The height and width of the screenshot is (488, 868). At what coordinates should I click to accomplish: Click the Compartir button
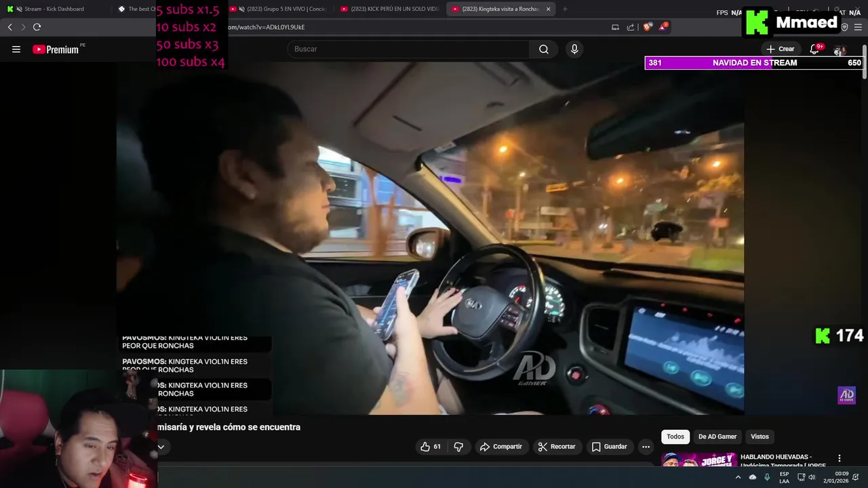point(501,447)
